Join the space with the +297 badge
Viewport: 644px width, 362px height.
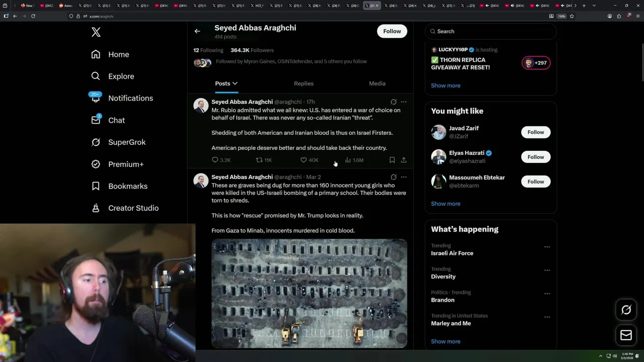pos(536,63)
